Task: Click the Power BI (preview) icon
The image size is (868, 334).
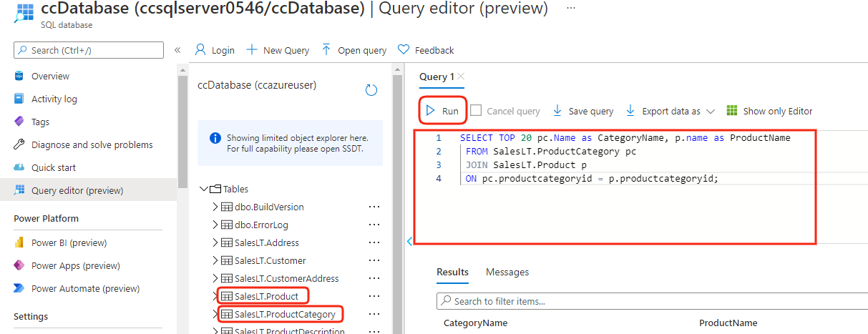Action: pos(19,242)
